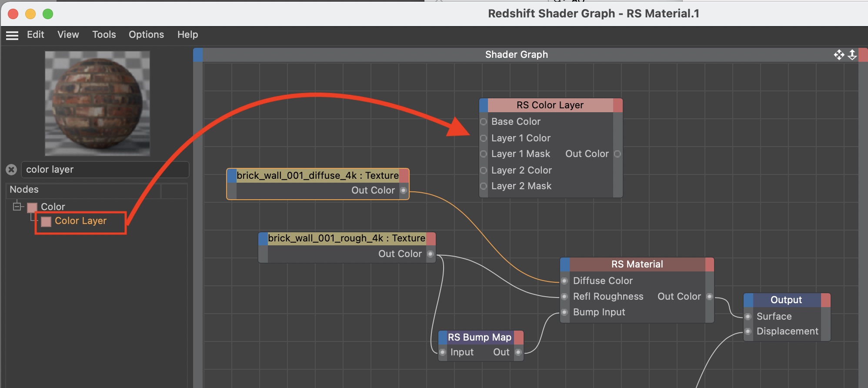Click the Color Layer node icon
This screenshot has width=868, height=388.
click(46, 221)
